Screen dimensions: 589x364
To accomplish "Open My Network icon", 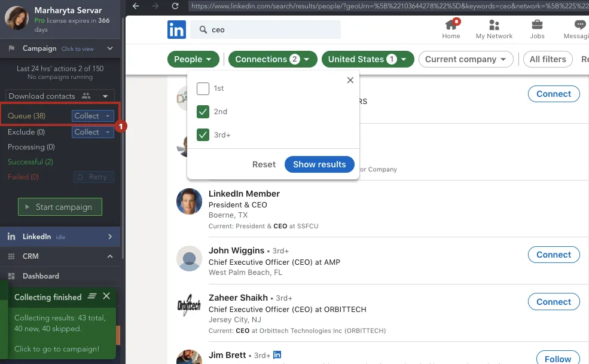I will pos(494,25).
